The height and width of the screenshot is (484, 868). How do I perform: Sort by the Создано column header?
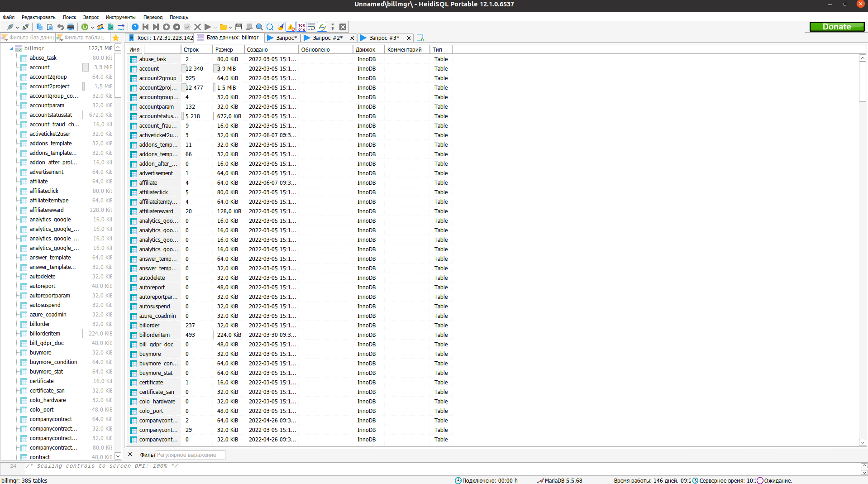coord(272,50)
